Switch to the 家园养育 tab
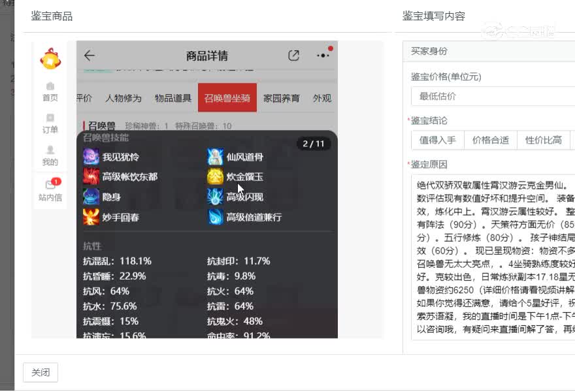The width and height of the screenshot is (575, 392). tap(282, 98)
